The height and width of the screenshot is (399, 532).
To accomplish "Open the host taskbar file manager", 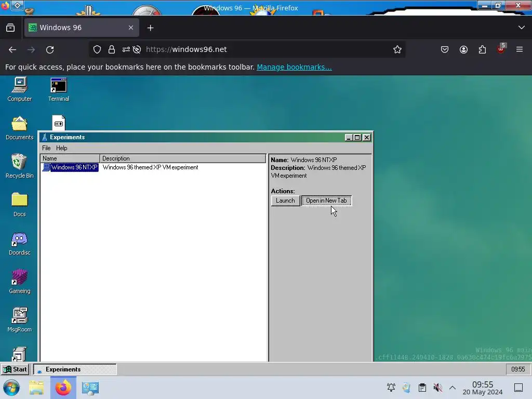I will tap(36, 388).
